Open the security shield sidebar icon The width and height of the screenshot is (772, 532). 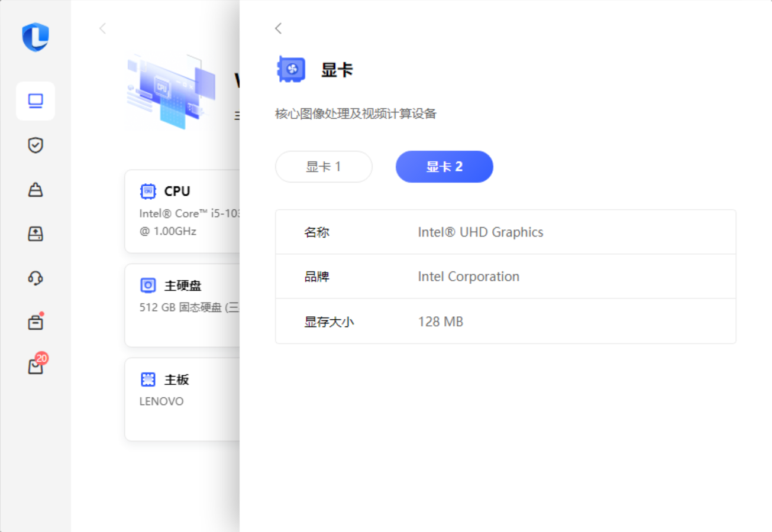35,145
